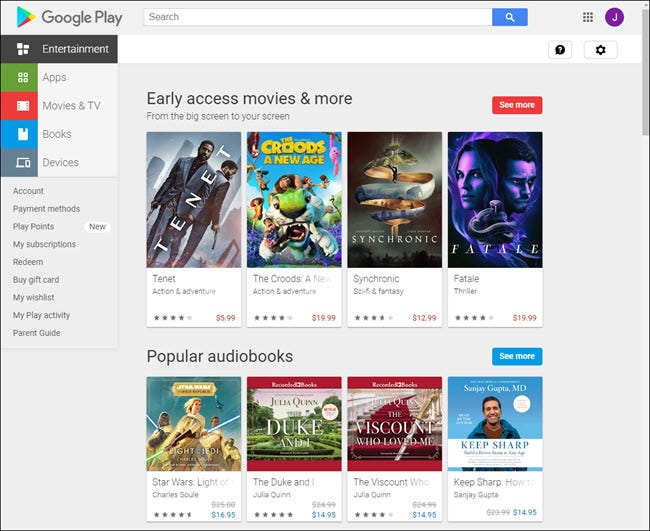Screen dimensions: 650x531
Task: Open the settings gear icon
Action: pos(600,50)
